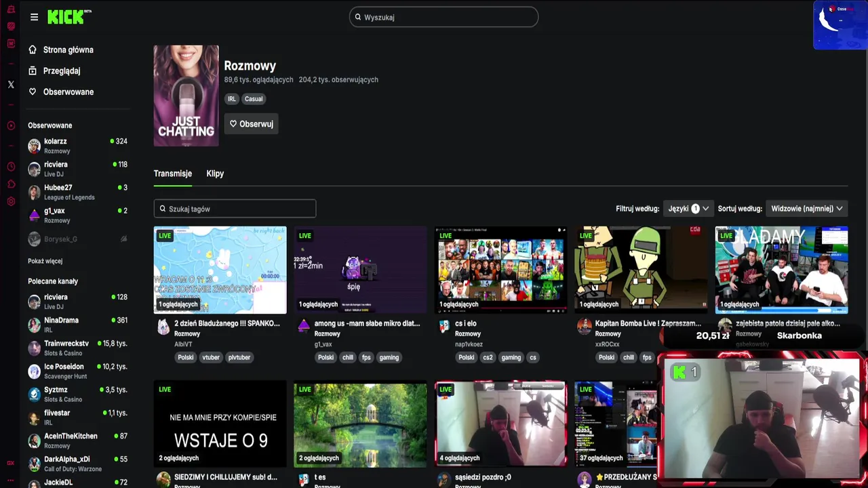Screen dimensions: 868x488
Task: Expand followed list with Pokaż więcej
Action: pyautogui.click(x=45, y=261)
